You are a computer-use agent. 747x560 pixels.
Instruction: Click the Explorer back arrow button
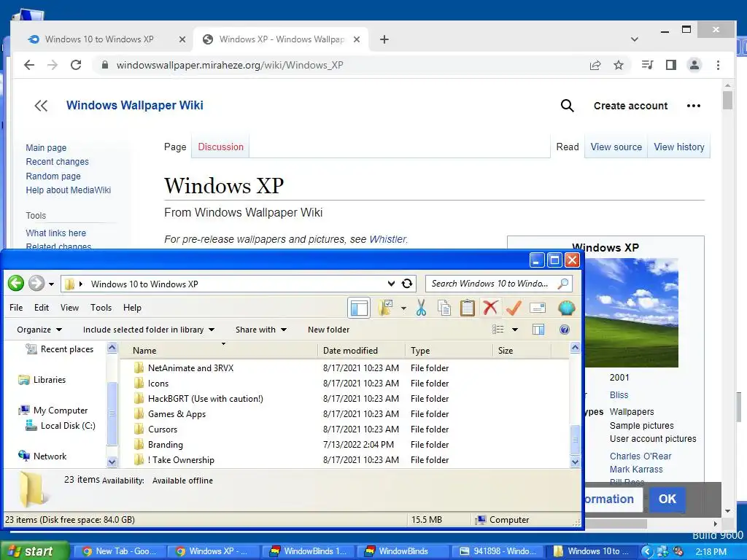(x=16, y=284)
